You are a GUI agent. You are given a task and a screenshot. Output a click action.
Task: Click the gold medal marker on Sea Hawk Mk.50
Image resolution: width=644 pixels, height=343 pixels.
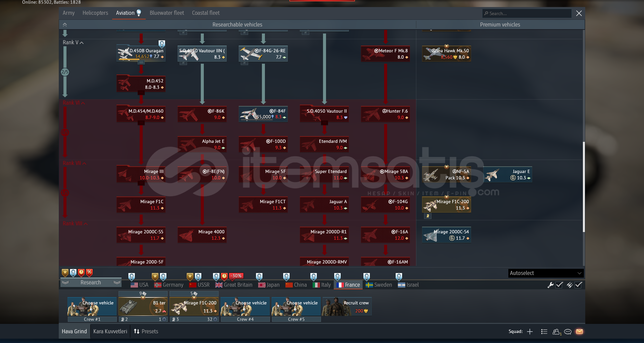tap(447, 46)
